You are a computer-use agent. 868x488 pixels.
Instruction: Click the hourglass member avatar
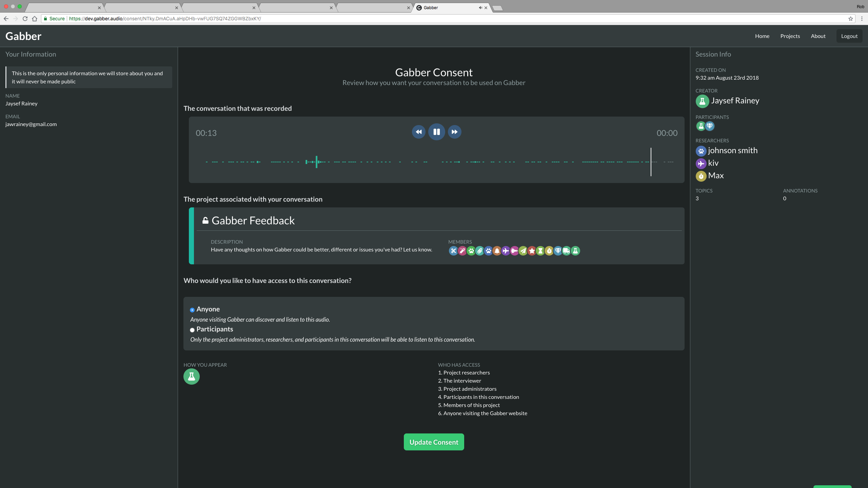pyautogui.click(x=540, y=251)
